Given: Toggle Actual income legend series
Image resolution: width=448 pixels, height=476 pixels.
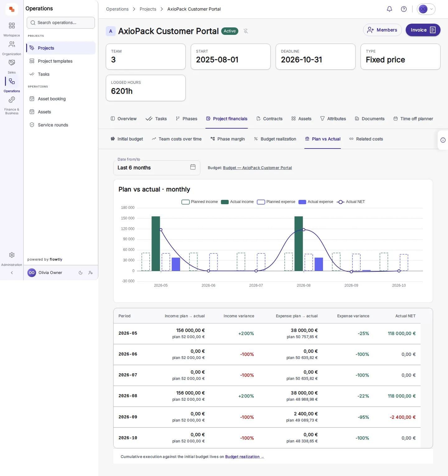Looking at the screenshot, I should [237, 202].
